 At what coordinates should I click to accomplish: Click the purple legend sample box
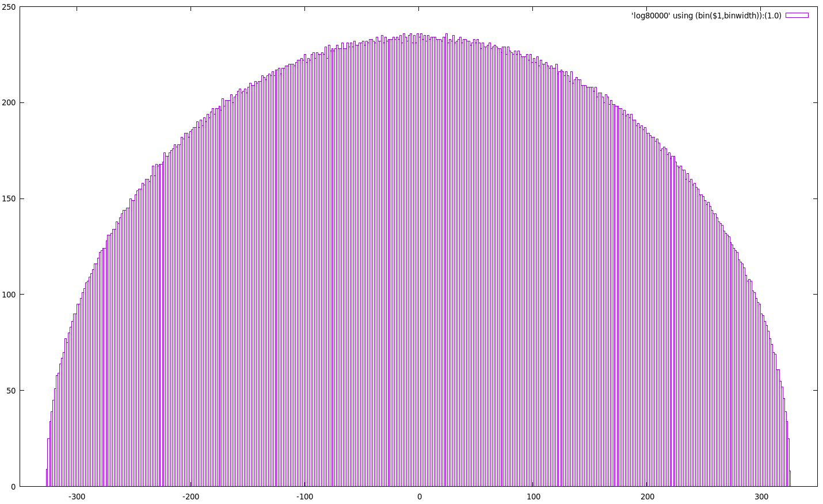(x=797, y=16)
